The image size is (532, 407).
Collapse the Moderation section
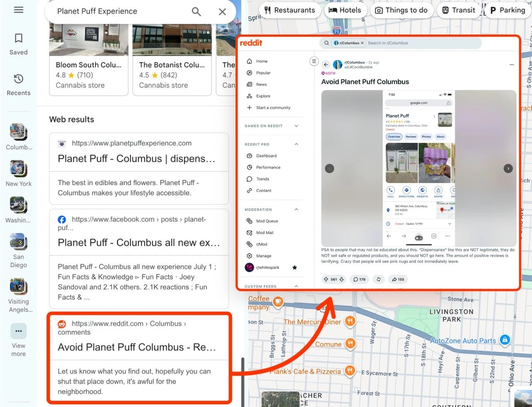click(x=296, y=209)
